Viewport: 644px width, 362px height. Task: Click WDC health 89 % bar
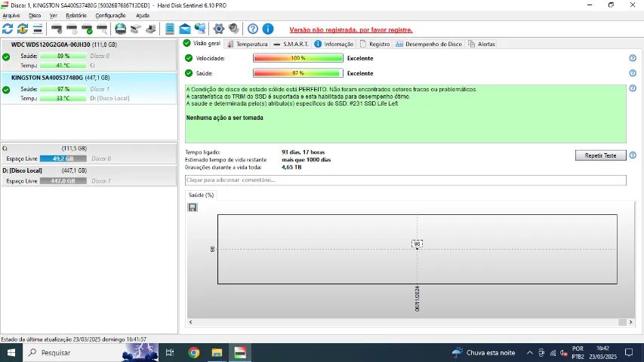pos(63,56)
